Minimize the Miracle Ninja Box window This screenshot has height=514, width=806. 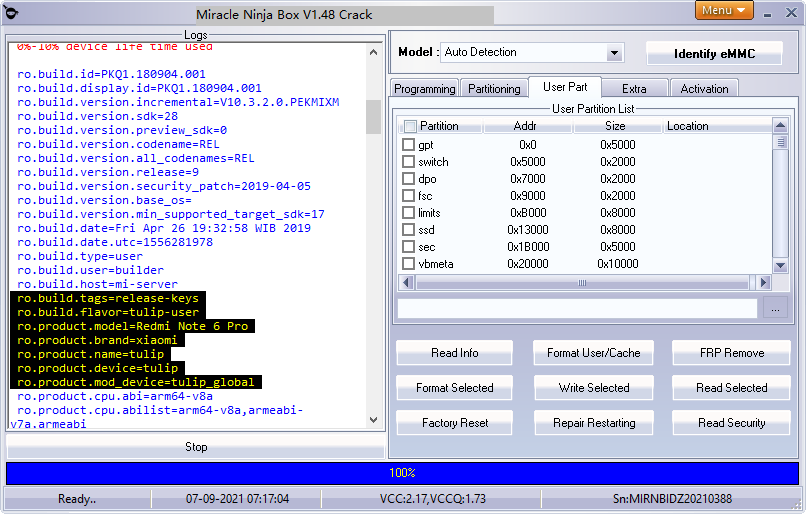pyautogui.click(x=767, y=14)
